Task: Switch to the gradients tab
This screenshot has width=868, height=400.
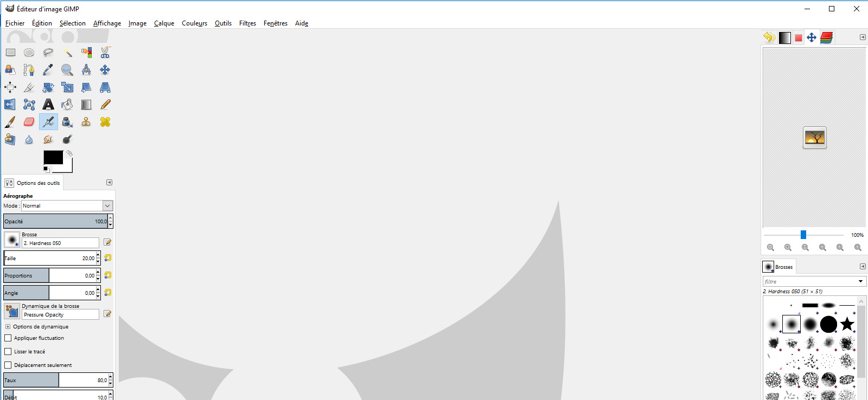Action: [x=784, y=37]
